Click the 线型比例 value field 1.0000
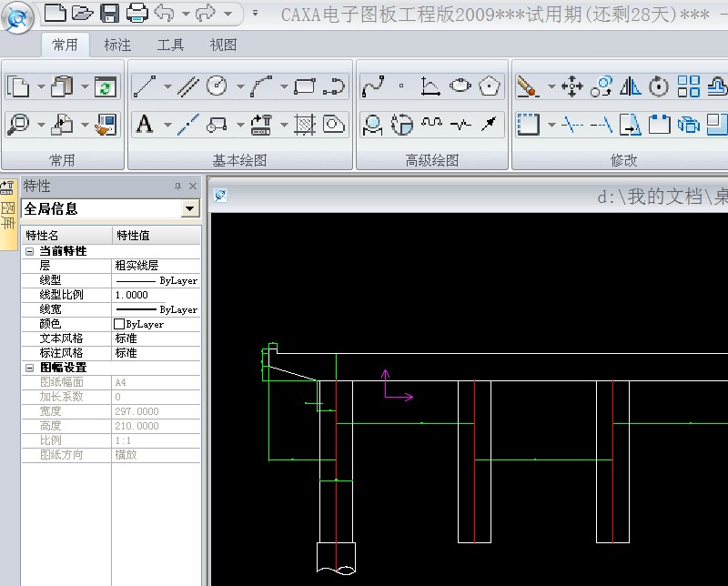The width and height of the screenshot is (728, 586). click(132, 295)
